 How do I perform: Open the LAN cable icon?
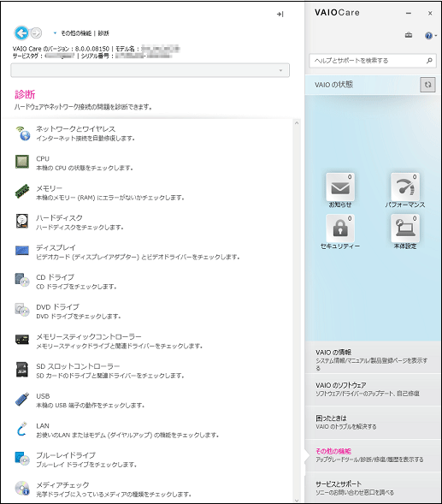click(22, 429)
